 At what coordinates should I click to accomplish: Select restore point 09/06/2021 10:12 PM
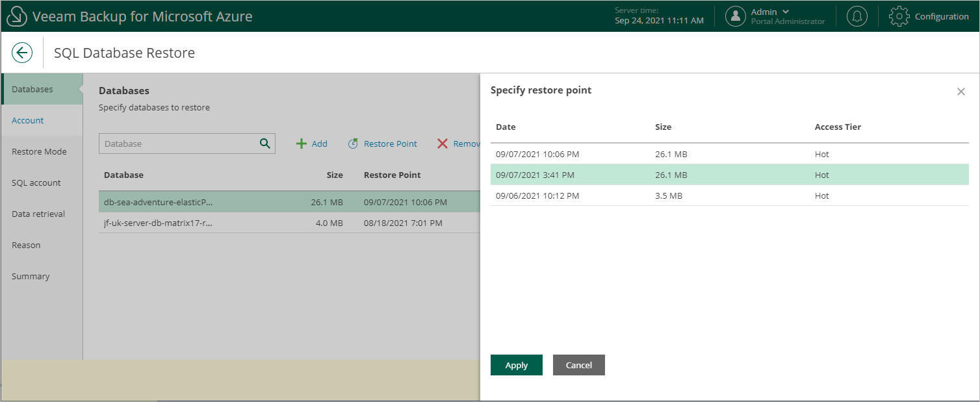coord(730,195)
